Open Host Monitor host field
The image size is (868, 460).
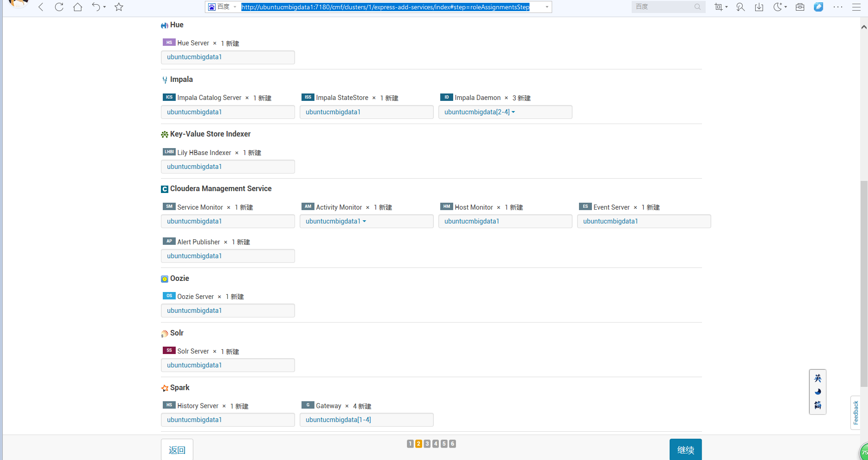(505, 221)
